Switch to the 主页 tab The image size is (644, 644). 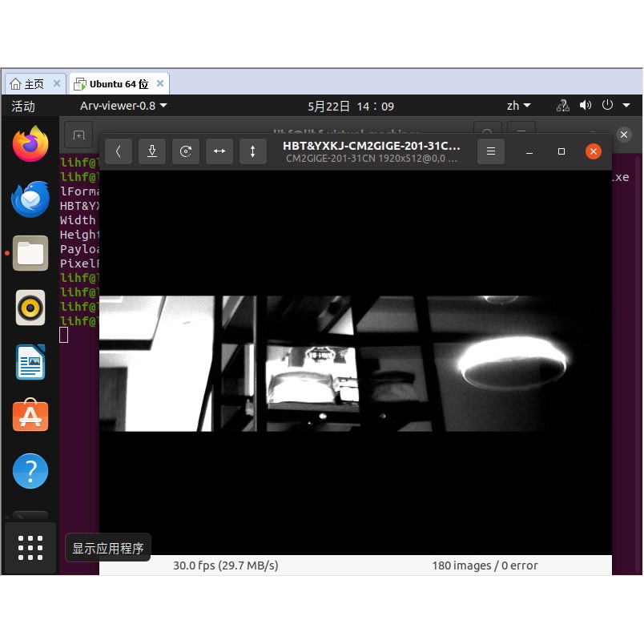tap(34, 84)
